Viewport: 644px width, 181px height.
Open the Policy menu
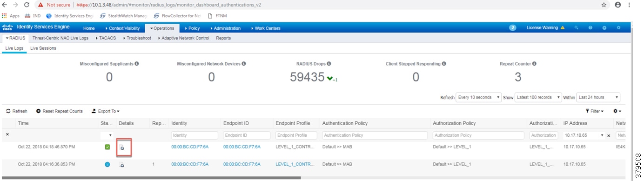pyautogui.click(x=192, y=28)
